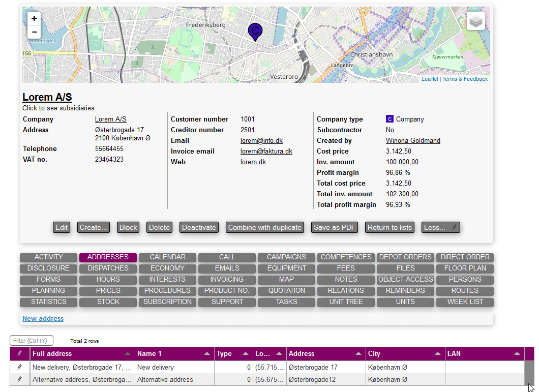Click the blue Company type icon
This screenshot has height=392, width=539.
390,119
